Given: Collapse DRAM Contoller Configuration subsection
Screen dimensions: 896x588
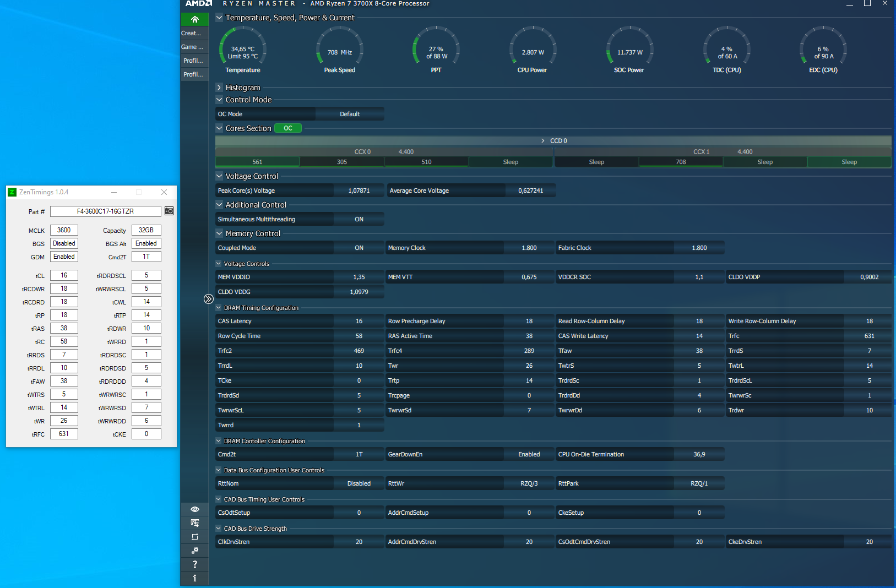Looking at the screenshot, I should [219, 441].
